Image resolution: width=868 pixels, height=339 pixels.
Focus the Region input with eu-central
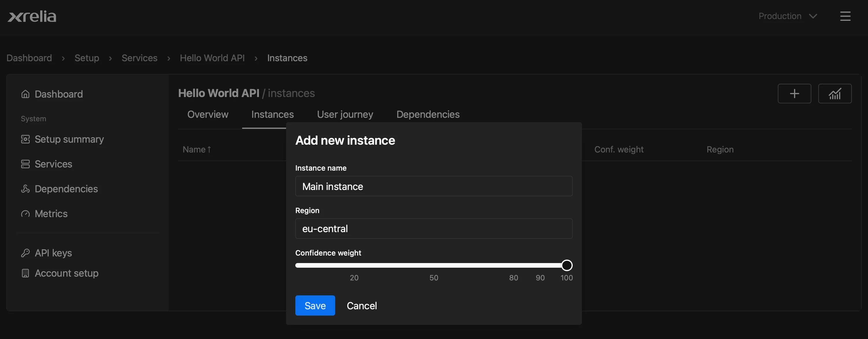434,229
